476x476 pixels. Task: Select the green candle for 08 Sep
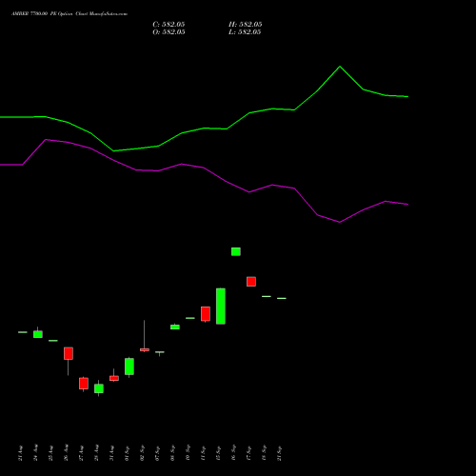[x=175, y=327]
